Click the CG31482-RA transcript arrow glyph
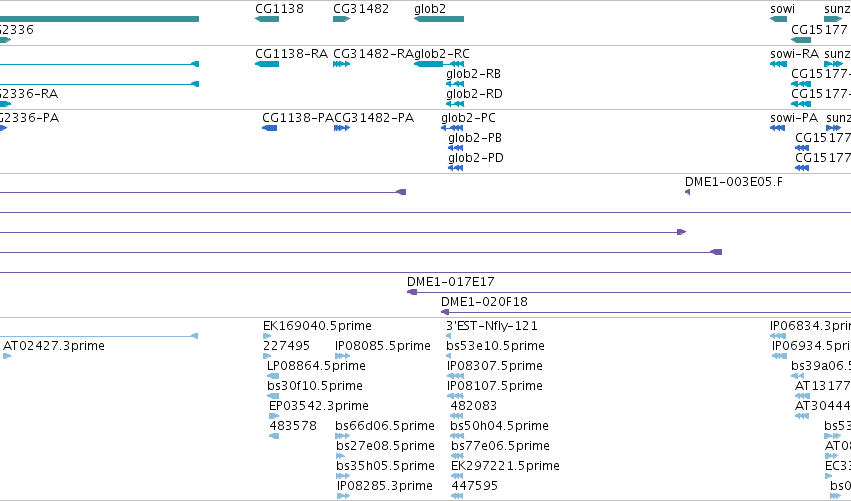This screenshot has height=501, width=851. pyautogui.click(x=341, y=64)
